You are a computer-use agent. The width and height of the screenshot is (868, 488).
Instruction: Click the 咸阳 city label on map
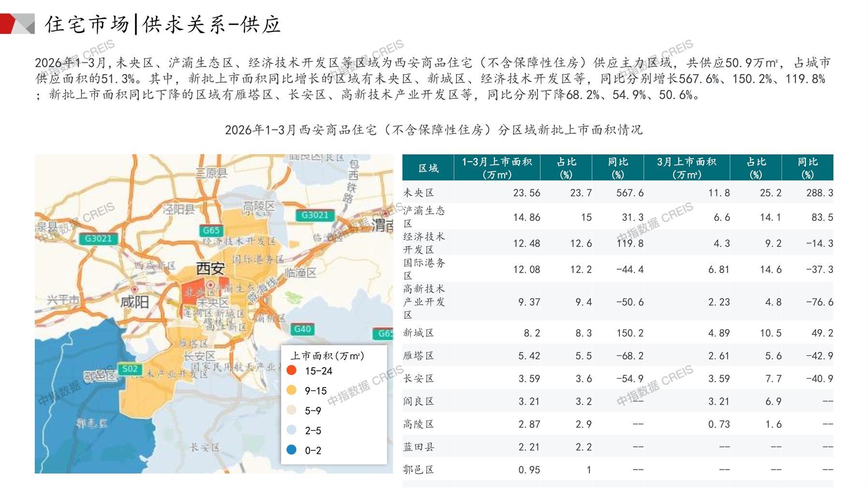[134, 302]
